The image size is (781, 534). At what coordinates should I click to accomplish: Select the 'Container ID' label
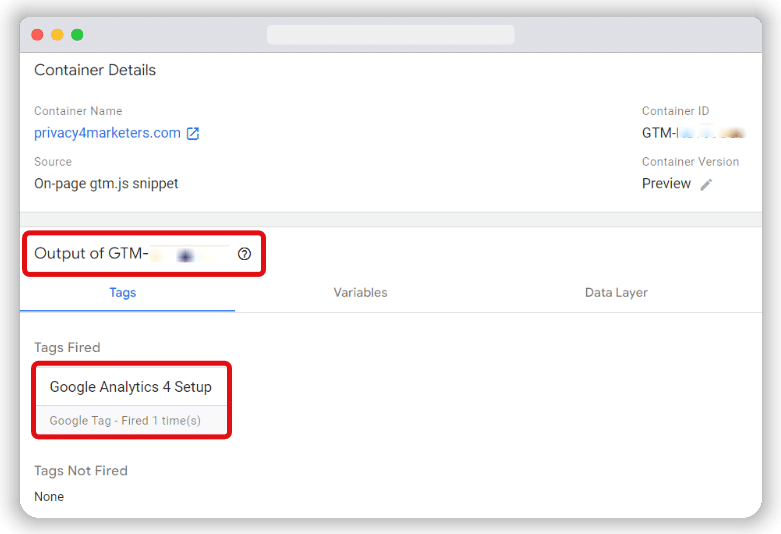(x=675, y=111)
